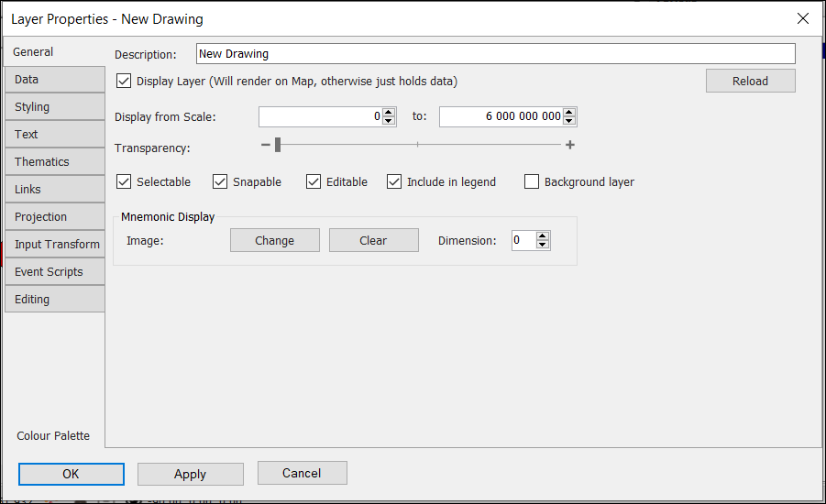Uncheck the Display Layer checkbox

pyautogui.click(x=124, y=82)
